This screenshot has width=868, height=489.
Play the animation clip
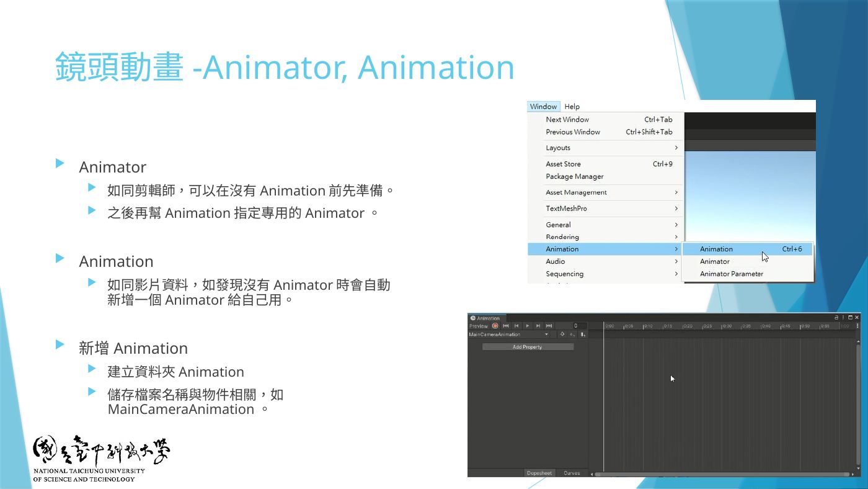(x=528, y=326)
